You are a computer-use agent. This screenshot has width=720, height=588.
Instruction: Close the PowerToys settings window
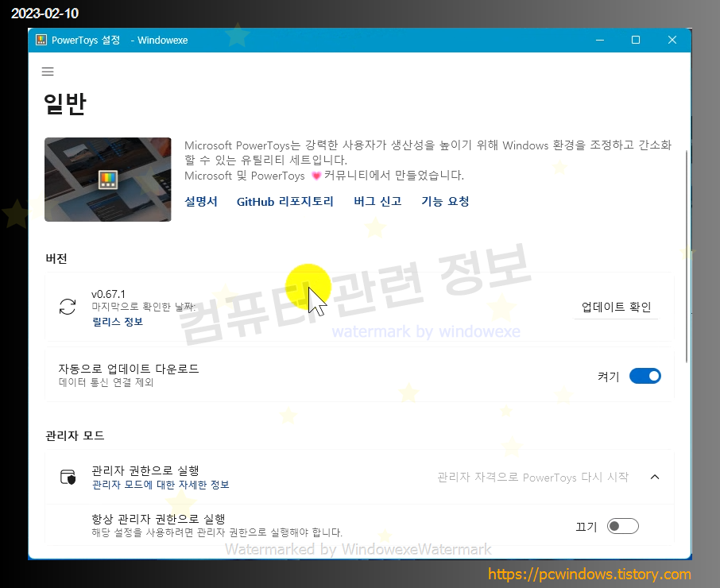point(672,40)
